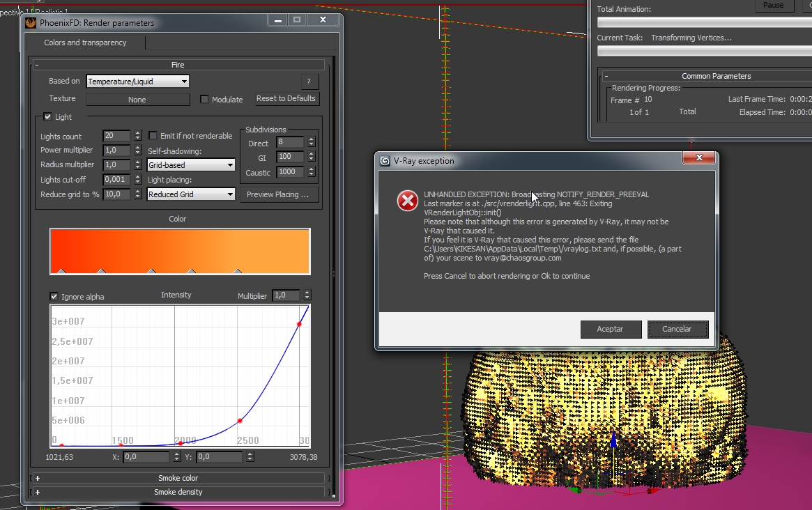Click the Reduce grid to % field

[x=116, y=194]
